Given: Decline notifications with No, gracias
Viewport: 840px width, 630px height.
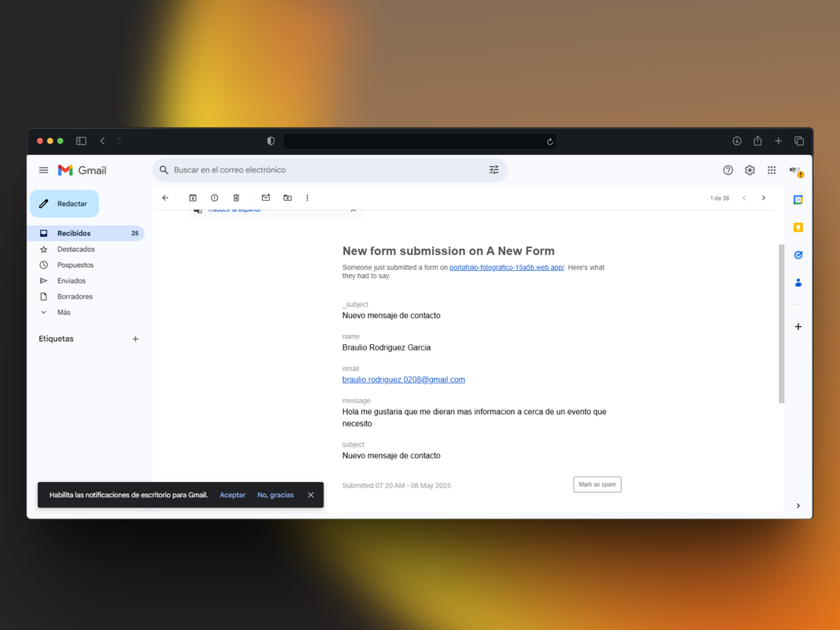Looking at the screenshot, I should (x=276, y=495).
